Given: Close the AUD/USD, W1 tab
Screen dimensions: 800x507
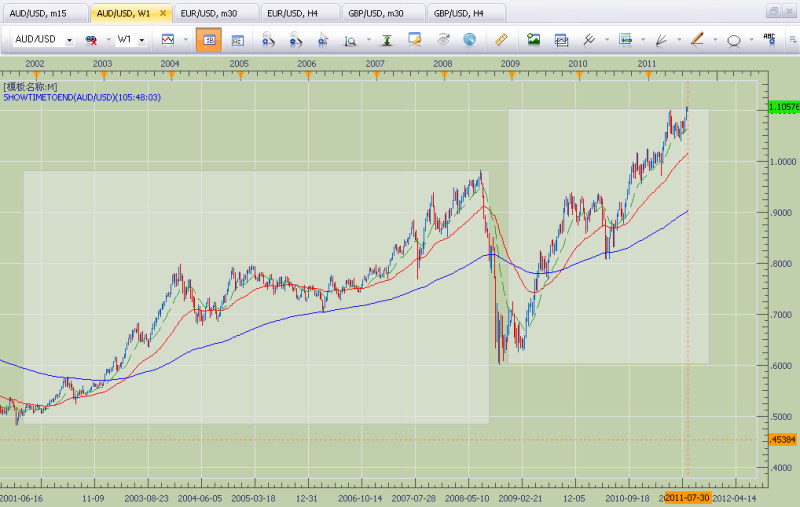Looking at the screenshot, I should click(x=163, y=13).
